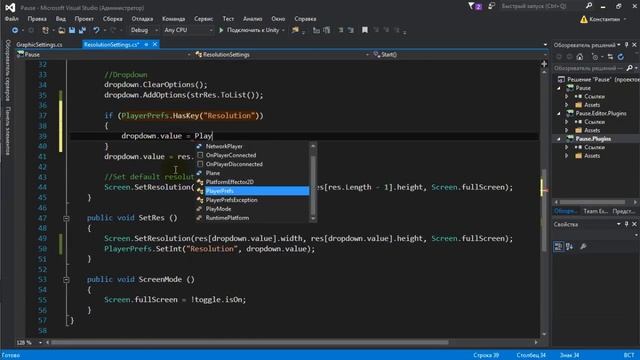640x360 pixels.
Task: Click the new project toolbar icon
Action: coord(45,30)
